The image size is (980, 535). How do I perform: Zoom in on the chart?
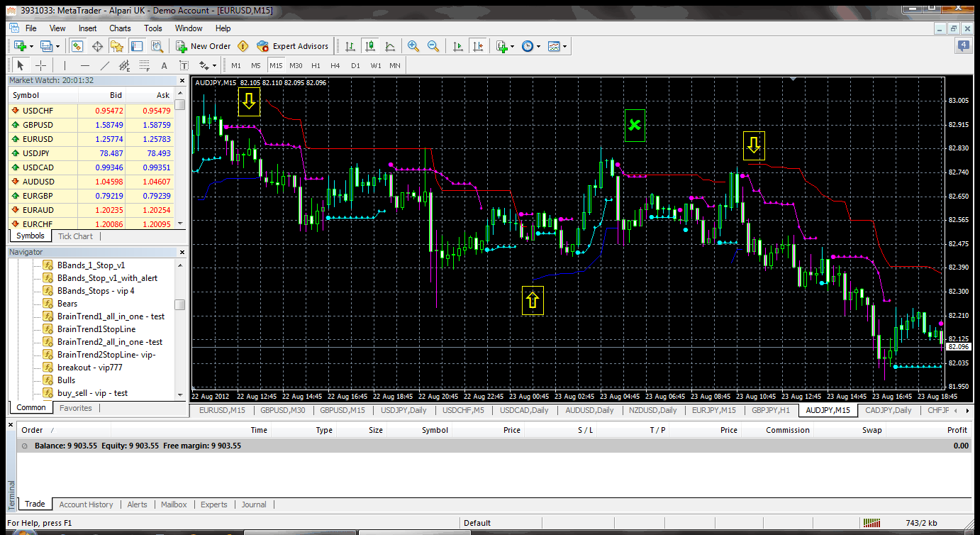click(413, 46)
